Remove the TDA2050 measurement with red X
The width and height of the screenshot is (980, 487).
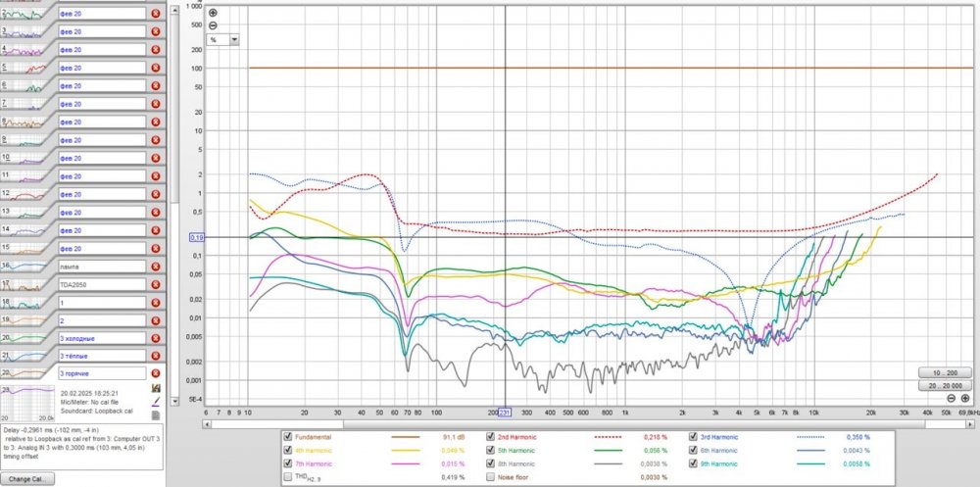point(155,284)
